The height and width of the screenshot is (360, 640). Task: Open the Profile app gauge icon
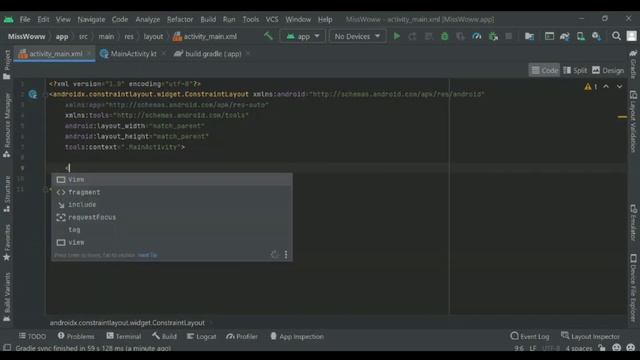[x=476, y=36]
